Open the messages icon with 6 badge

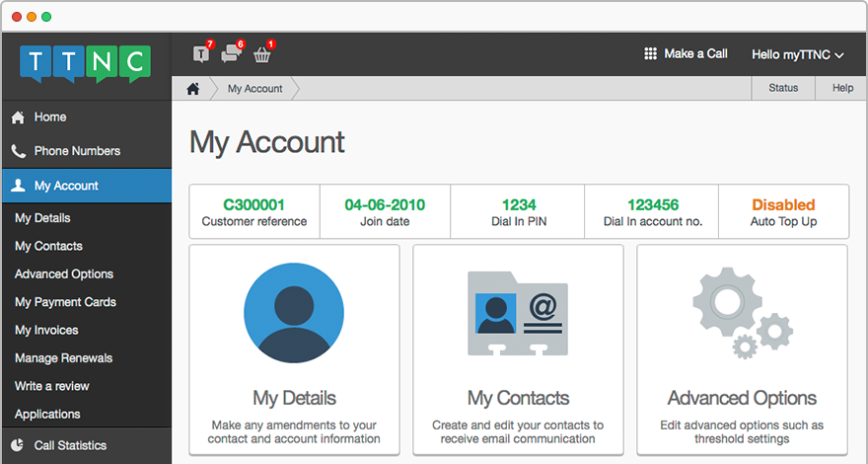tap(231, 53)
